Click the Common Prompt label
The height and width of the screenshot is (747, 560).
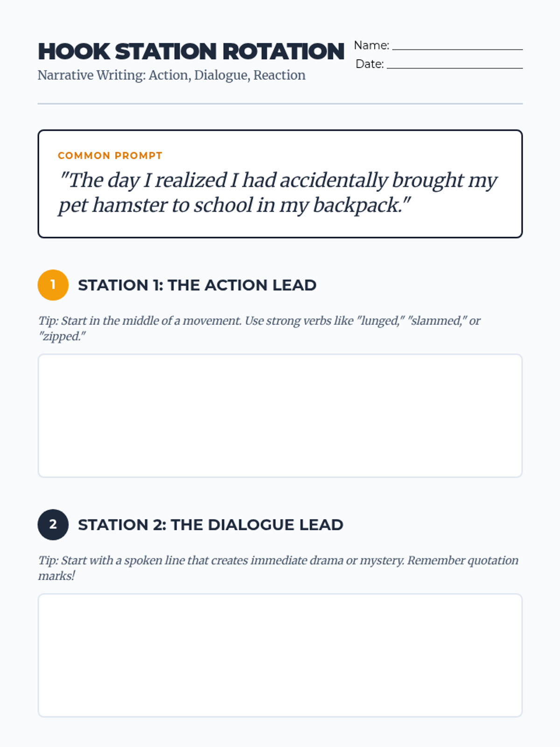pos(110,155)
